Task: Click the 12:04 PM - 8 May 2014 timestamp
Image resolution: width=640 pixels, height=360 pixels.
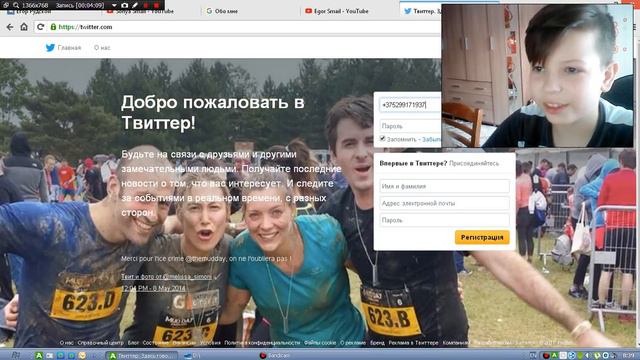Action: (153, 288)
